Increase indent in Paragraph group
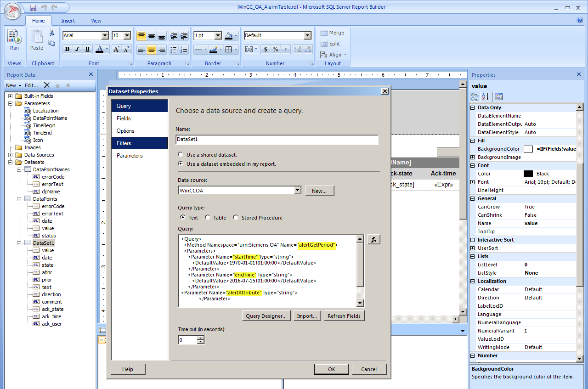 (184, 36)
